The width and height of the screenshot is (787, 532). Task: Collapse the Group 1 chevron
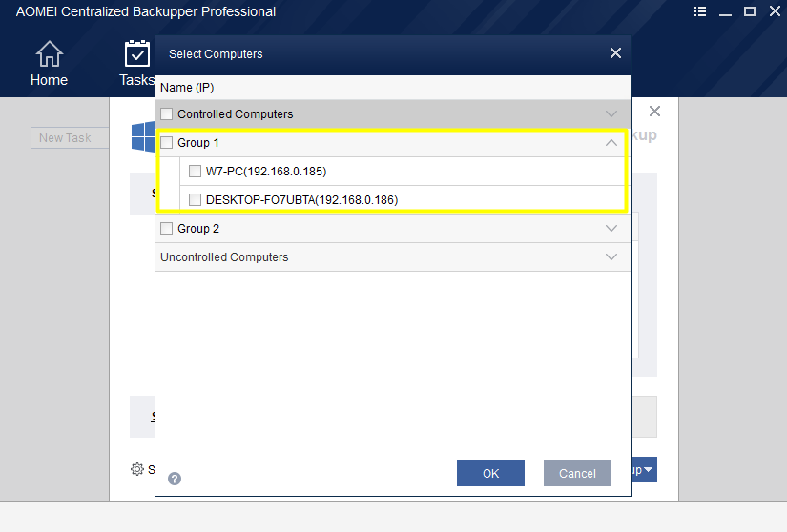(611, 142)
